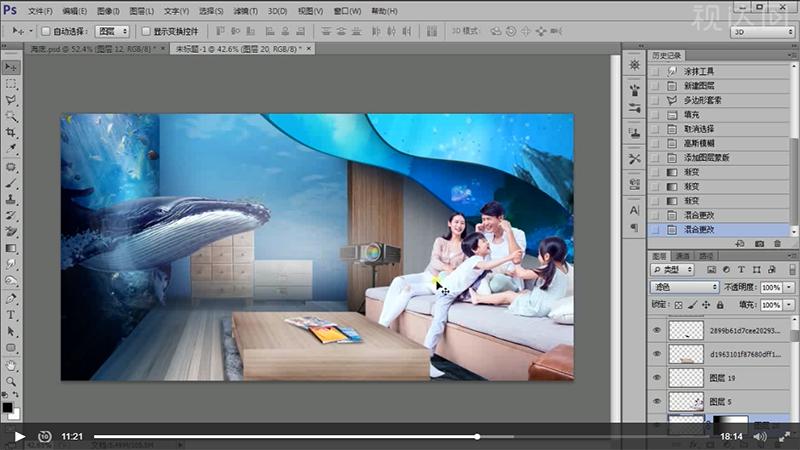
Task: Open the Move tool preset picker arrow
Action: pos(31,32)
